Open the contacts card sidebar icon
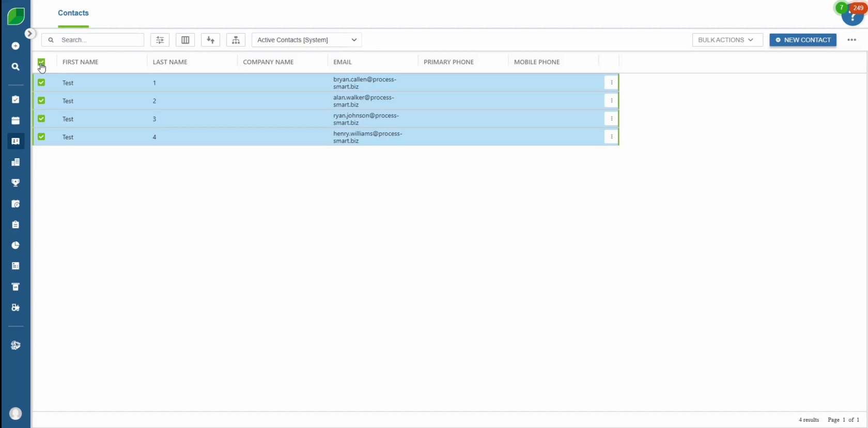This screenshot has height=428, width=868. coord(16,141)
